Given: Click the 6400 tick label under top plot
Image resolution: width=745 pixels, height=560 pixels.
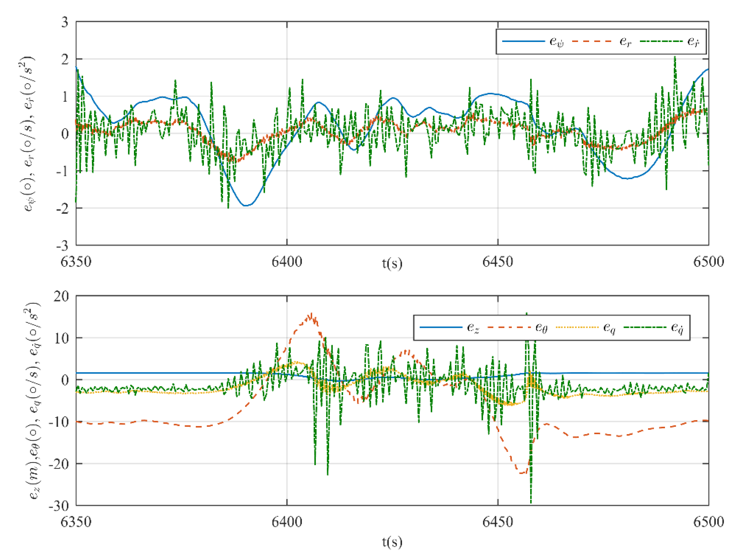Looking at the screenshot, I should tap(287, 262).
